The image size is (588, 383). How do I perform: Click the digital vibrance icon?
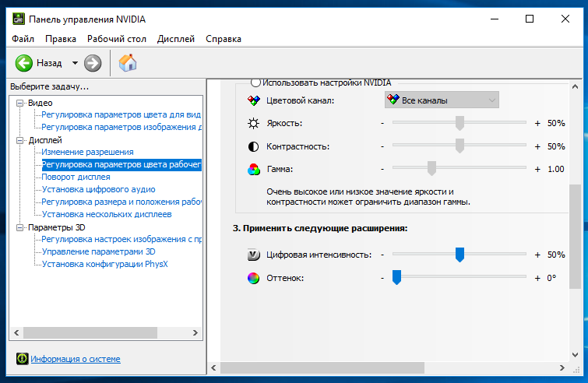pyautogui.click(x=253, y=255)
